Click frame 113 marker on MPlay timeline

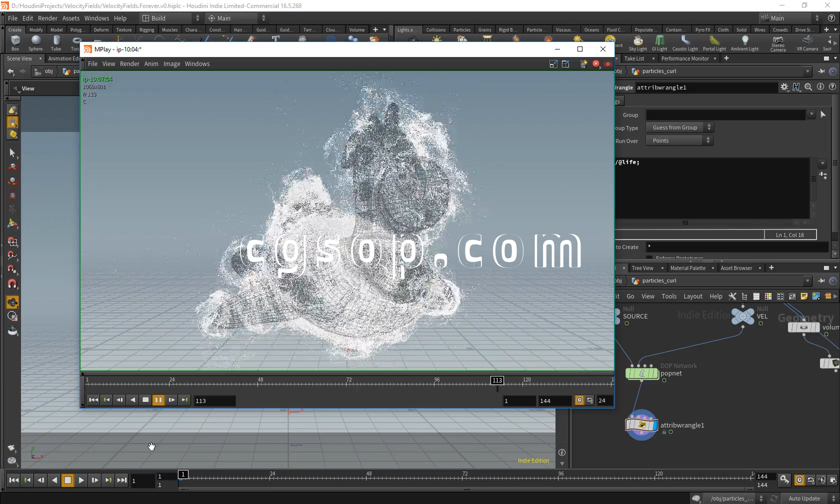(x=497, y=380)
